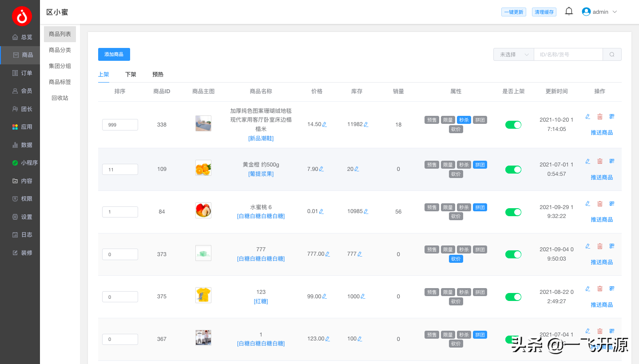
Task: Toggle 上架 switch for product 338
Action: coord(513,125)
